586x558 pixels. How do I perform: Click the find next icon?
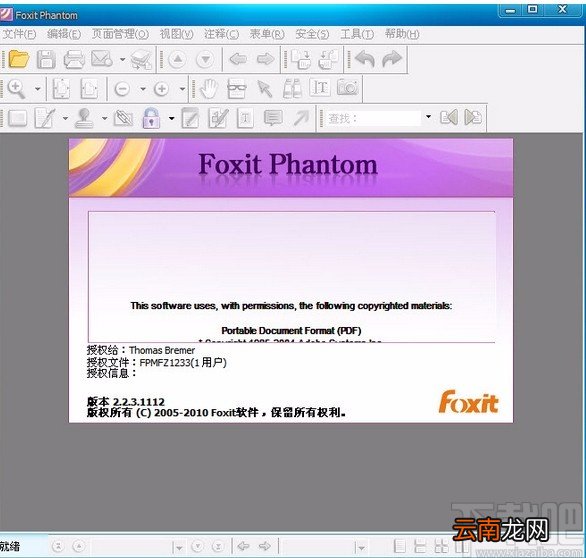click(x=473, y=118)
